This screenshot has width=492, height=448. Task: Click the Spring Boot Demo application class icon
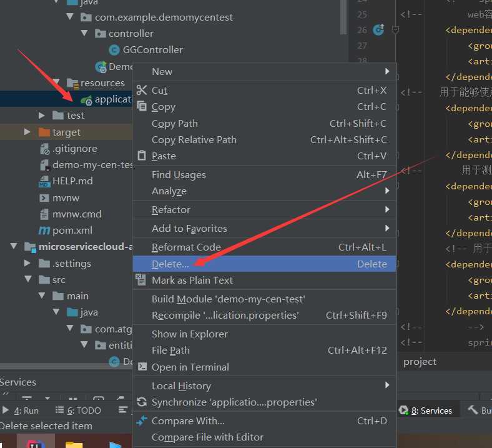pos(101,67)
